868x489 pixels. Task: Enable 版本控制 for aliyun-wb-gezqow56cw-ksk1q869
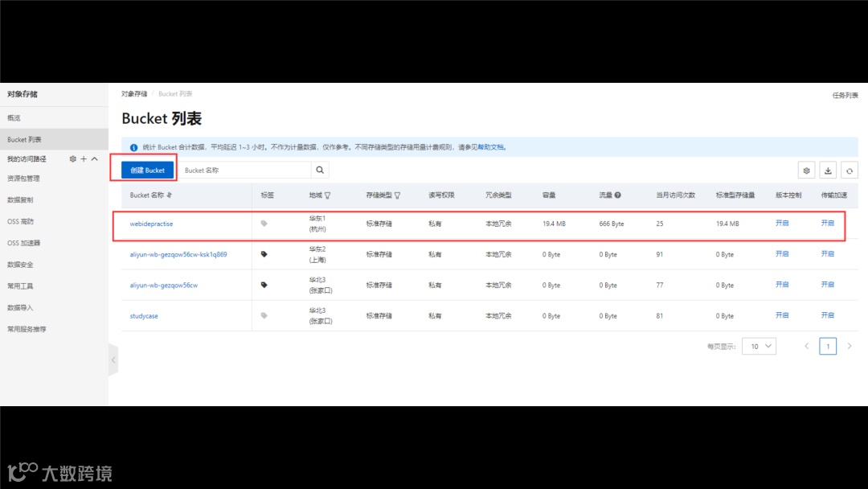pos(782,253)
